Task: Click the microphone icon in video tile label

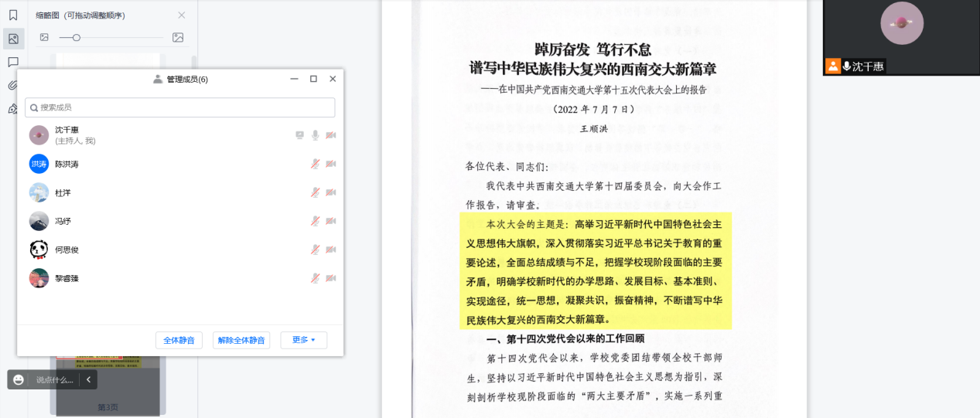Action: pyautogui.click(x=847, y=66)
